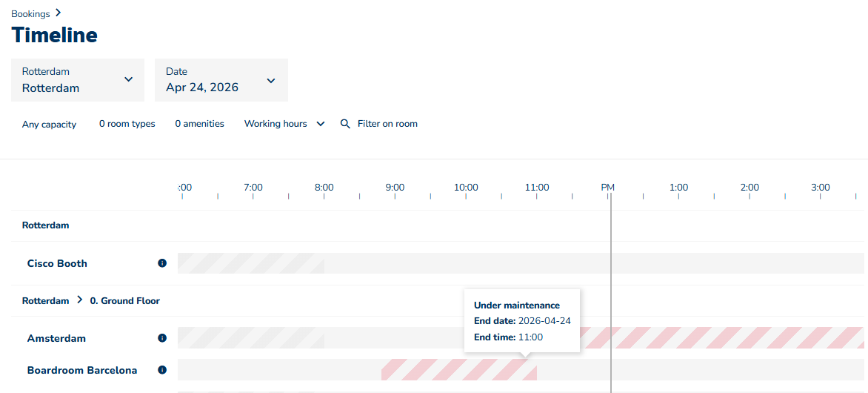Expand the Working hours dropdown

284,124
